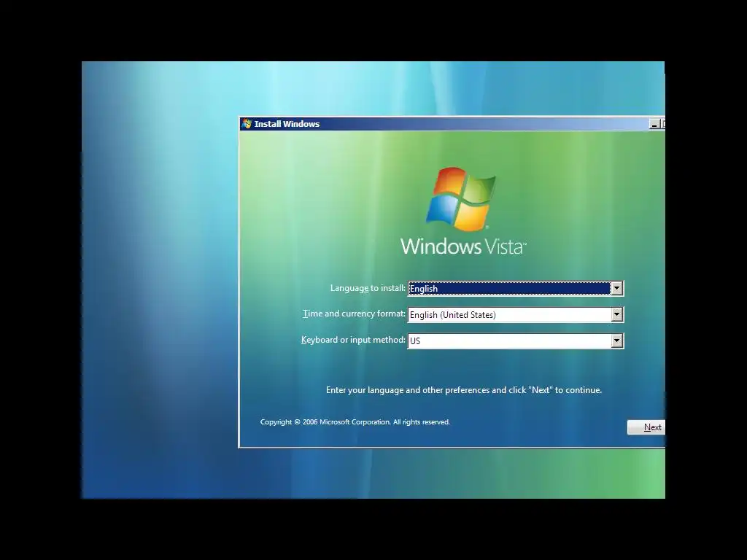Click the 'Keyboard or input method:' label
This screenshot has width=747, height=560.
pyautogui.click(x=353, y=340)
